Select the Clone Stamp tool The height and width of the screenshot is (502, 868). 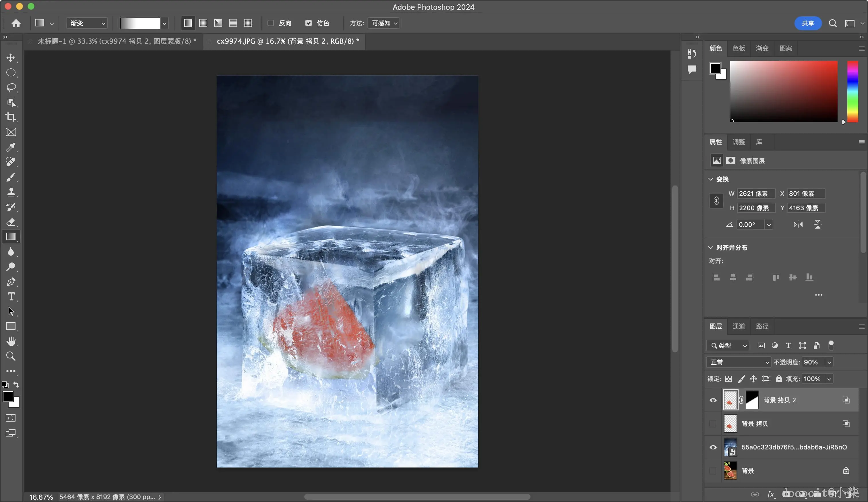[x=11, y=192]
